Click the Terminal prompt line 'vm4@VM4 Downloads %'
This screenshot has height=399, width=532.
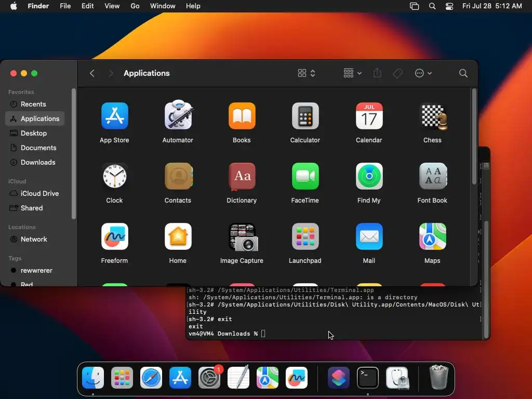(223, 334)
